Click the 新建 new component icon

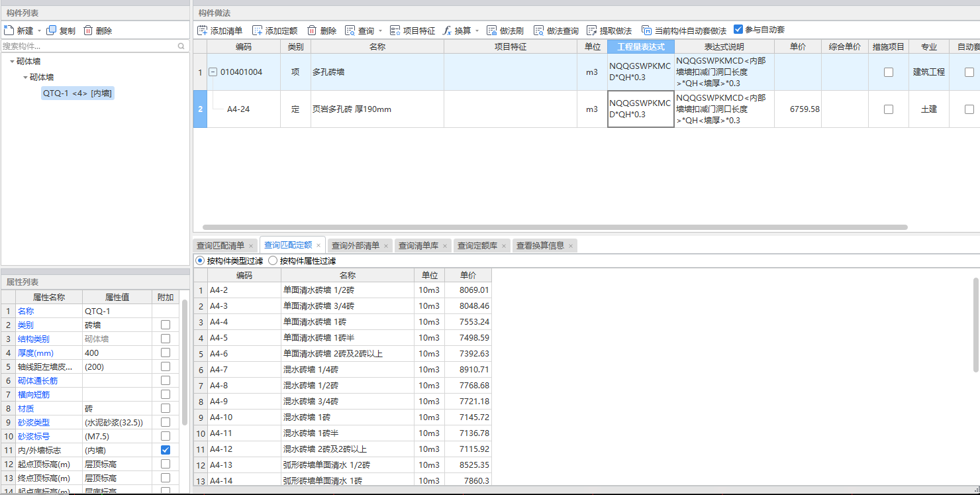click(x=9, y=30)
